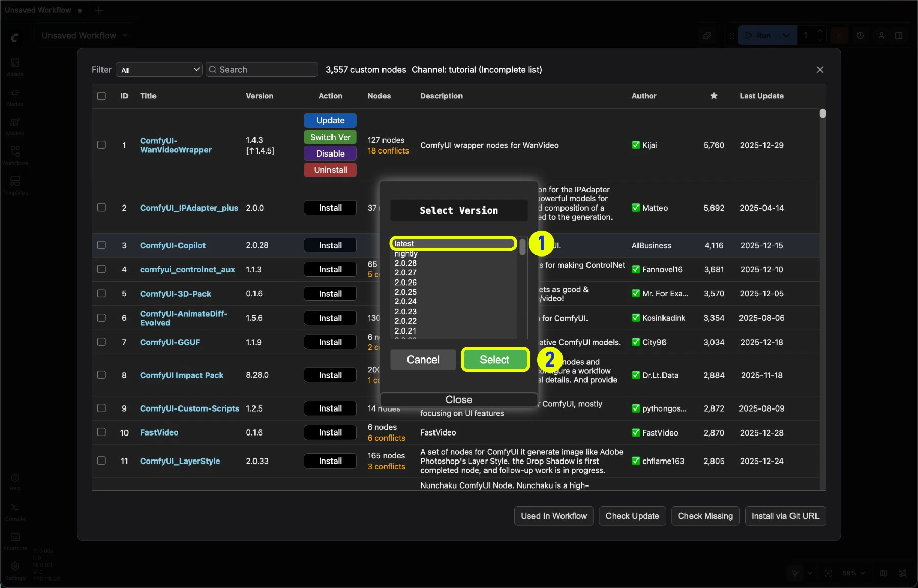Image resolution: width=918 pixels, height=588 pixels.
Task: Sort the list by the Author column
Action: click(x=644, y=96)
